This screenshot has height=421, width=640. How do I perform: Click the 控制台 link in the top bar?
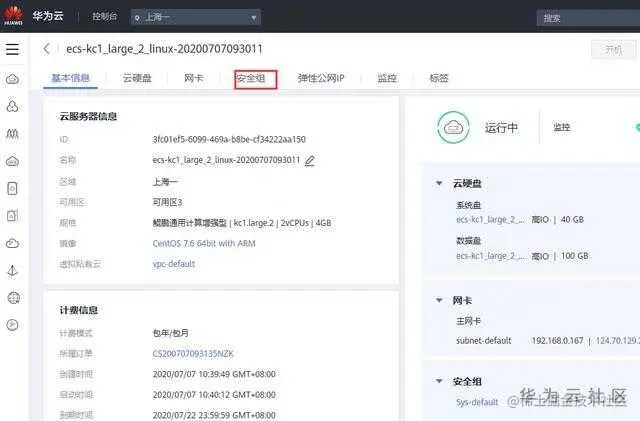pos(104,17)
